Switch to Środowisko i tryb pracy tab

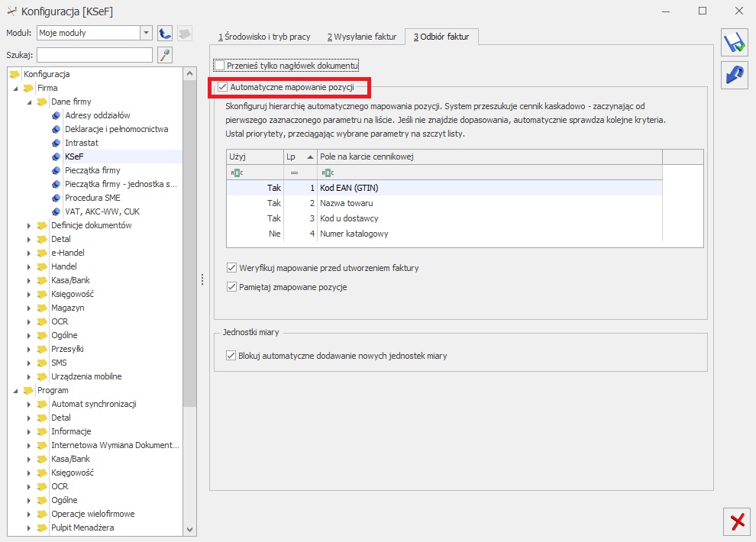(264, 37)
